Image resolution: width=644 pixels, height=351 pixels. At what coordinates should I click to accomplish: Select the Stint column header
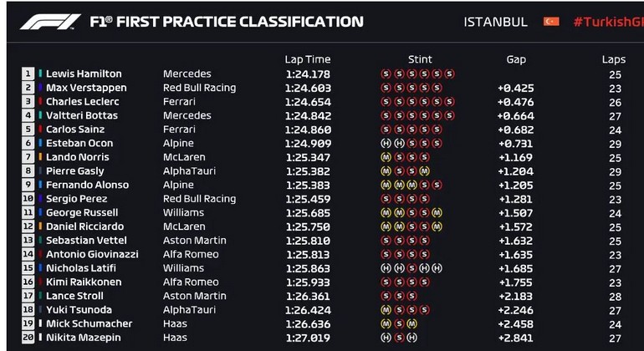point(420,59)
